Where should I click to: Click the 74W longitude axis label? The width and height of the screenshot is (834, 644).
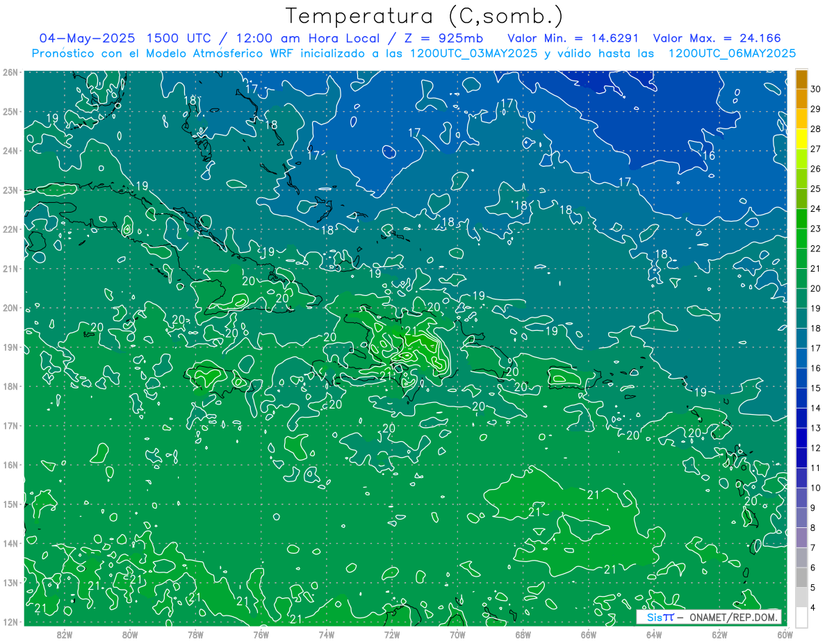(326, 634)
